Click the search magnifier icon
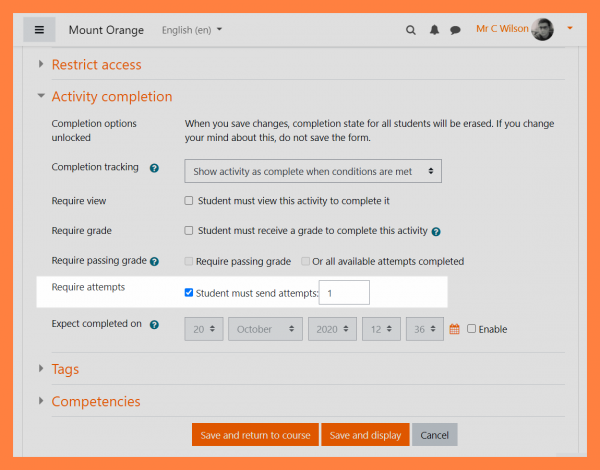The height and width of the screenshot is (470, 600). pyautogui.click(x=410, y=30)
